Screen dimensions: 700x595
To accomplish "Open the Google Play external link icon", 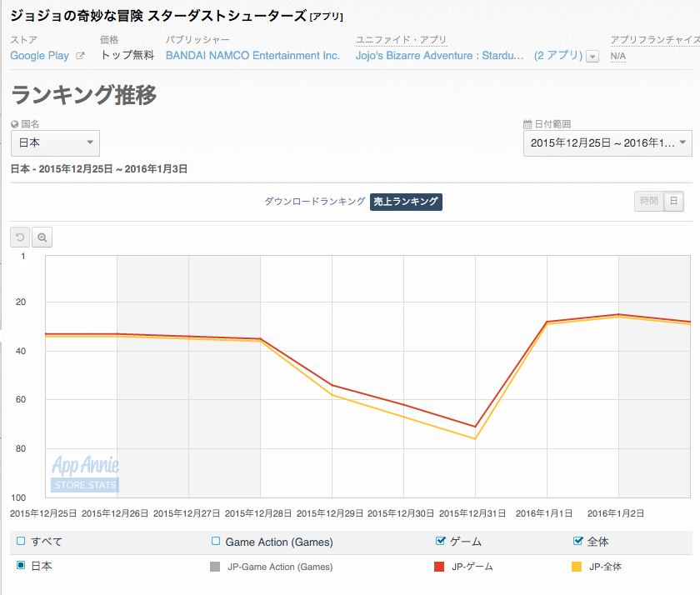I will pyautogui.click(x=80, y=56).
